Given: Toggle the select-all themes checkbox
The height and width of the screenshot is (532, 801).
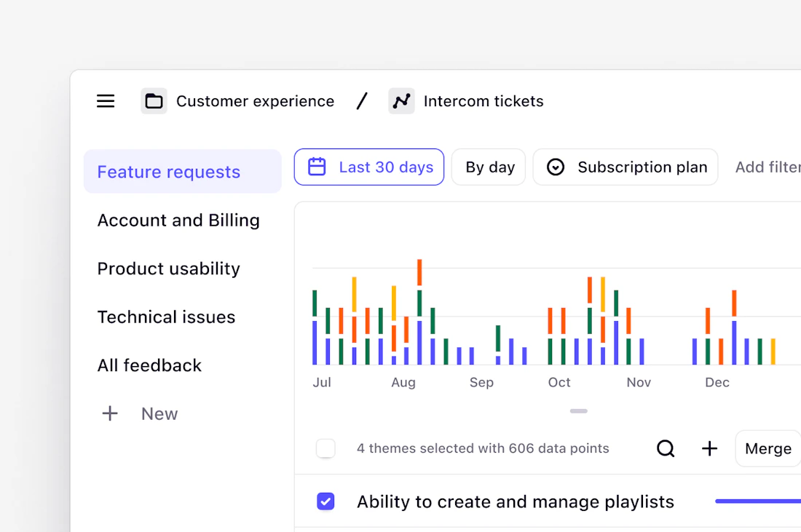Looking at the screenshot, I should click(325, 448).
